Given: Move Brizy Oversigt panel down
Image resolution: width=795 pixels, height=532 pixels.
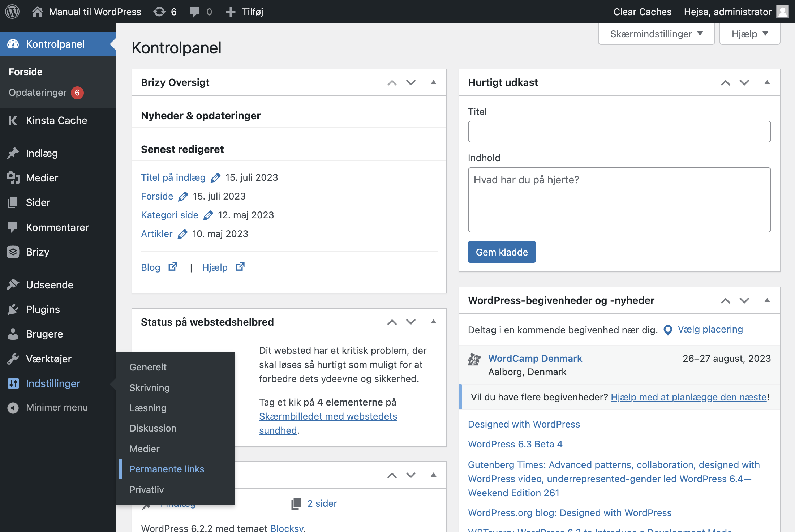Looking at the screenshot, I should pyautogui.click(x=411, y=82).
